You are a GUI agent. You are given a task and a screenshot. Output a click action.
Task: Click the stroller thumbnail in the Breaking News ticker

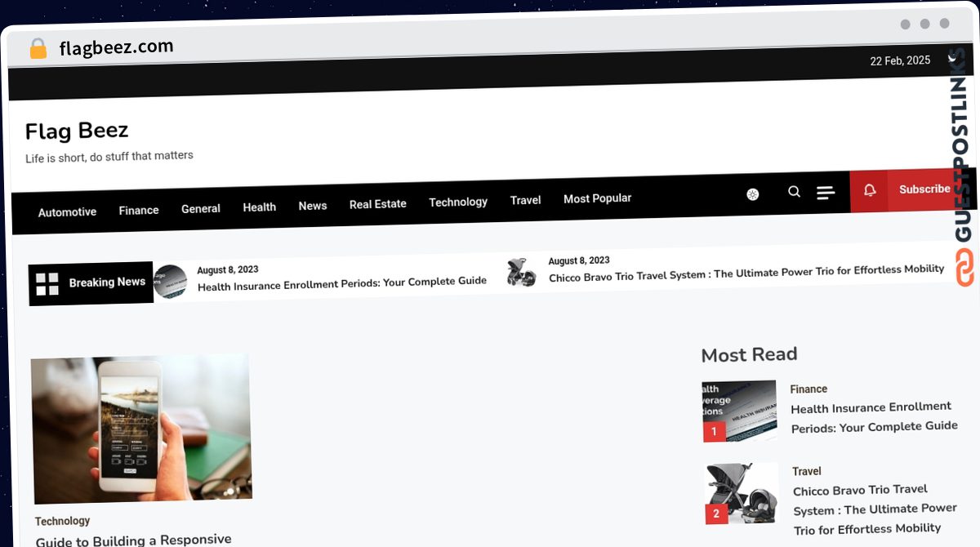pyautogui.click(x=521, y=272)
